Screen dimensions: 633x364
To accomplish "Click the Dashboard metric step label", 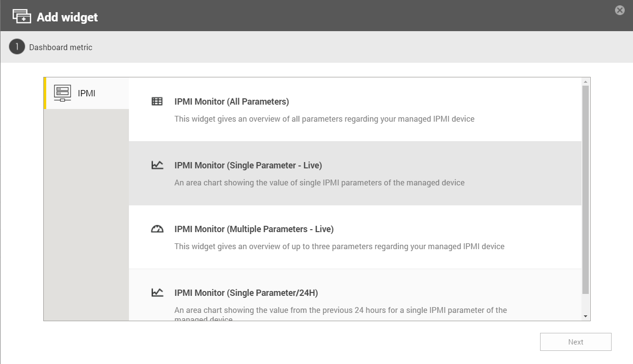I will [61, 47].
